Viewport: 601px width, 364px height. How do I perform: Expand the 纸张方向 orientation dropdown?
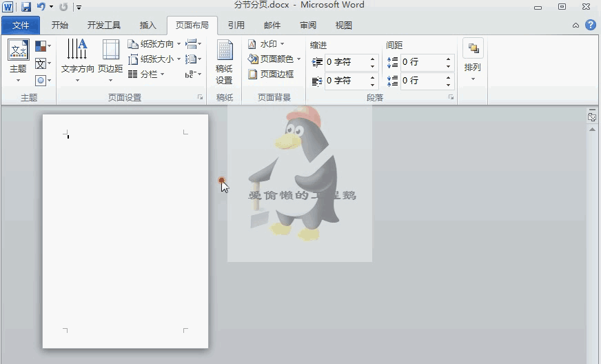pyautogui.click(x=156, y=44)
